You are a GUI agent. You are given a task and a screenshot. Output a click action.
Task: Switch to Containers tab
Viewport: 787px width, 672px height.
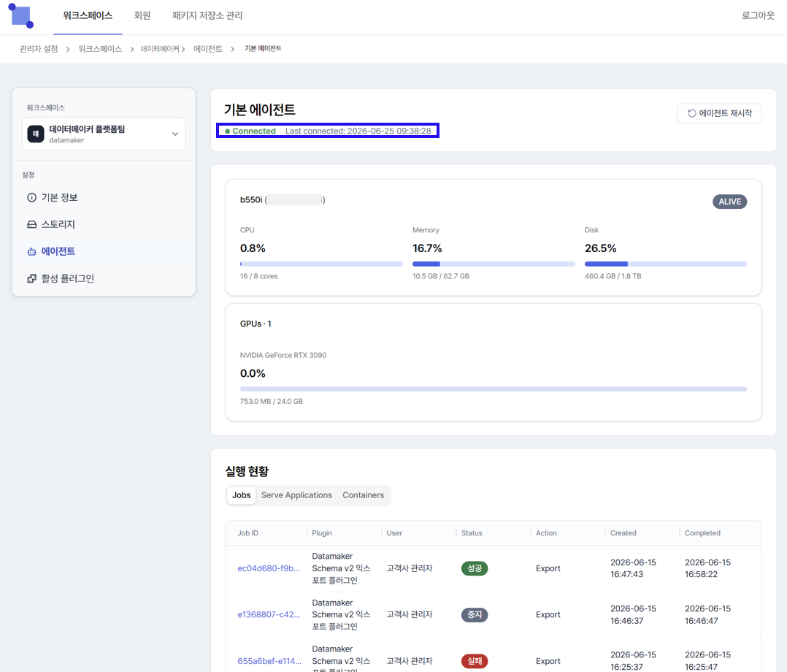pos(363,495)
